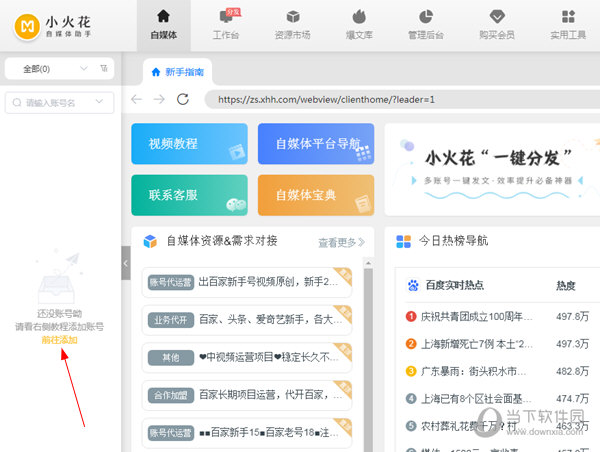The image size is (600, 452).
Task: Open the 实用工具 grid icon
Action: tap(568, 16)
